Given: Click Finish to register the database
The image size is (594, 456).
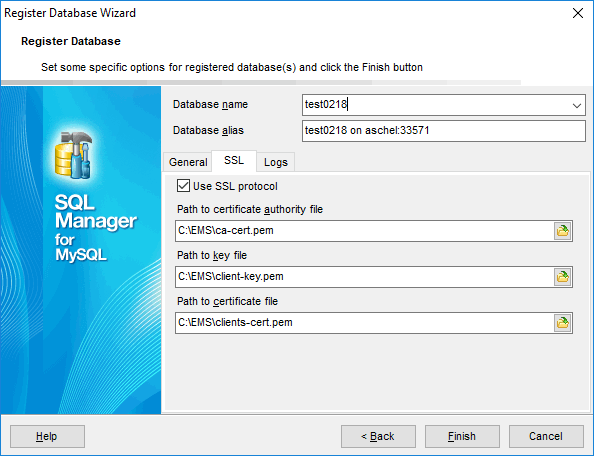Looking at the screenshot, I should tap(462, 436).
